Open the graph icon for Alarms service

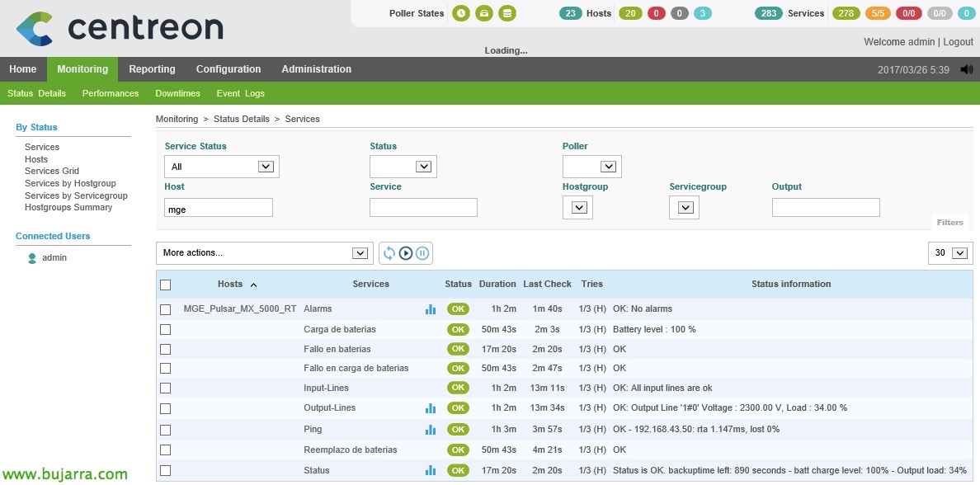430,309
